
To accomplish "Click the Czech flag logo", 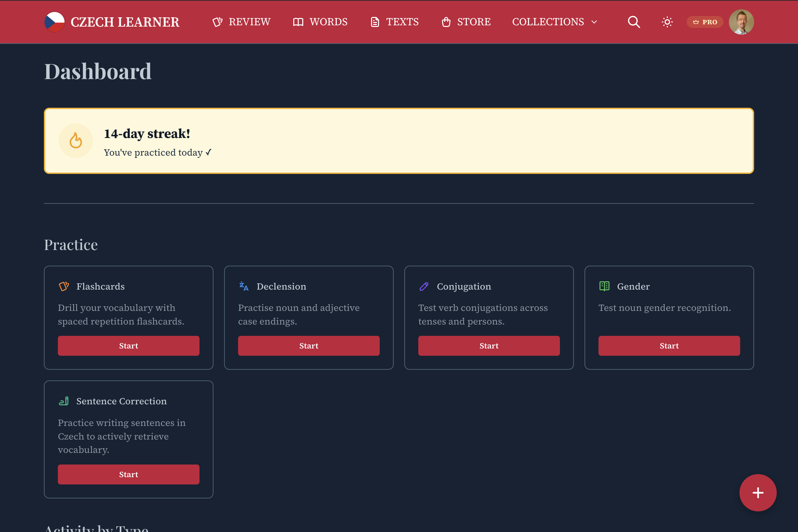I will 54,22.
